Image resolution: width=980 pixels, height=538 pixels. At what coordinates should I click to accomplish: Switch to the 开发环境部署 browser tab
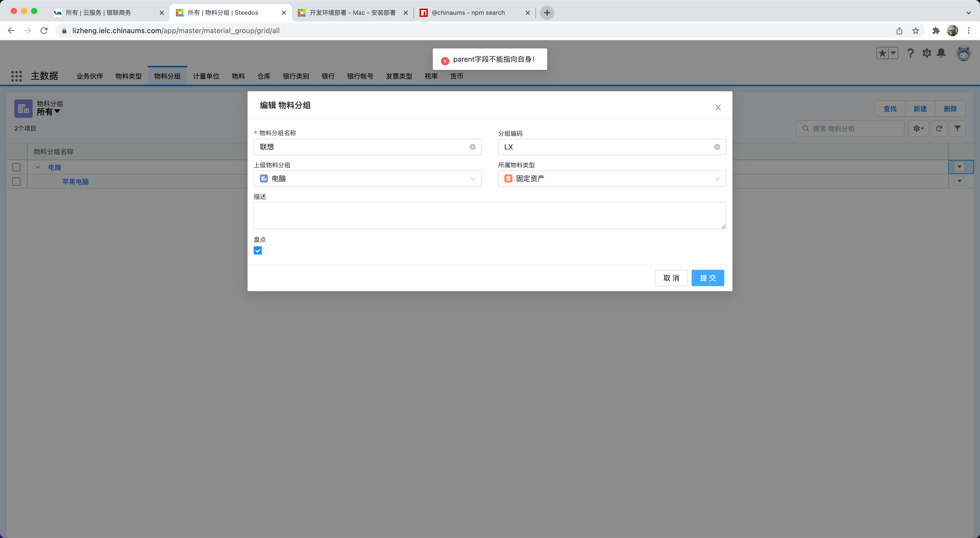(x=353, y=12)
